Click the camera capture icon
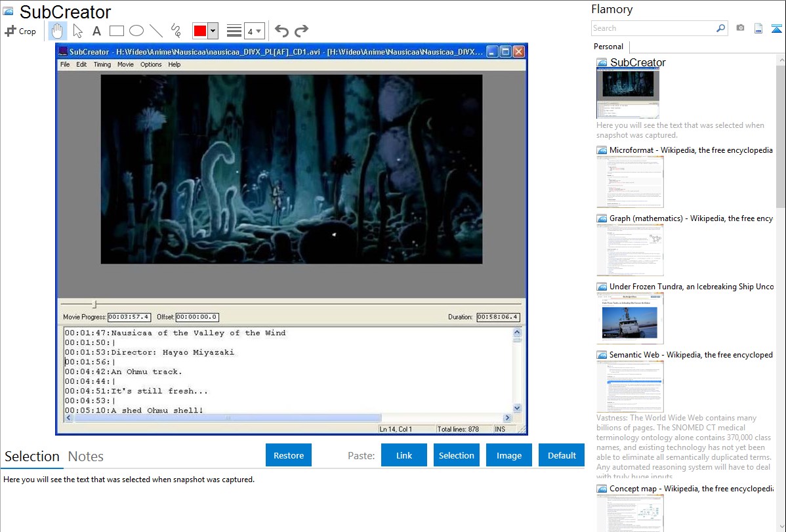Screen dimensions: 786x532 coord(740,28)
